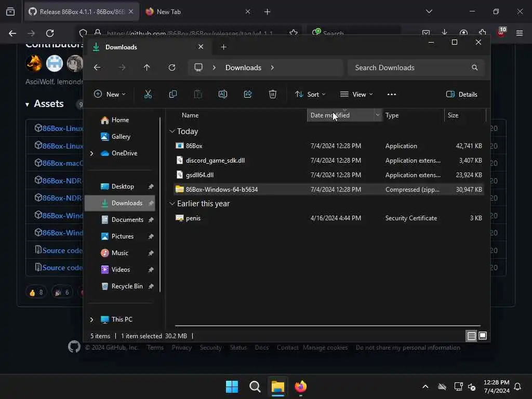This screenshot has height=399, width=532.
Task: Select gsdll64.dll file
Action: (x=328, y=175)
